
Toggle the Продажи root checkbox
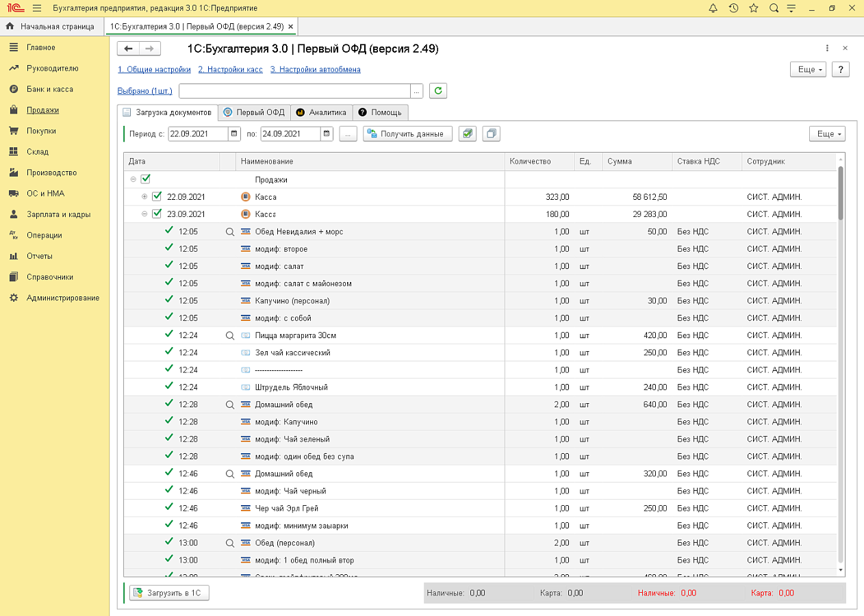(x=145, y=179)
